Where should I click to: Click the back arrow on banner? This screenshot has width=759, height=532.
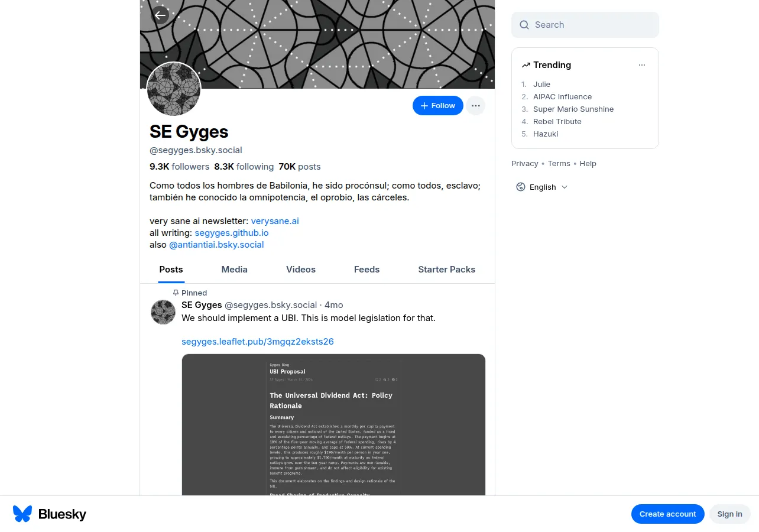coord(160,15)
